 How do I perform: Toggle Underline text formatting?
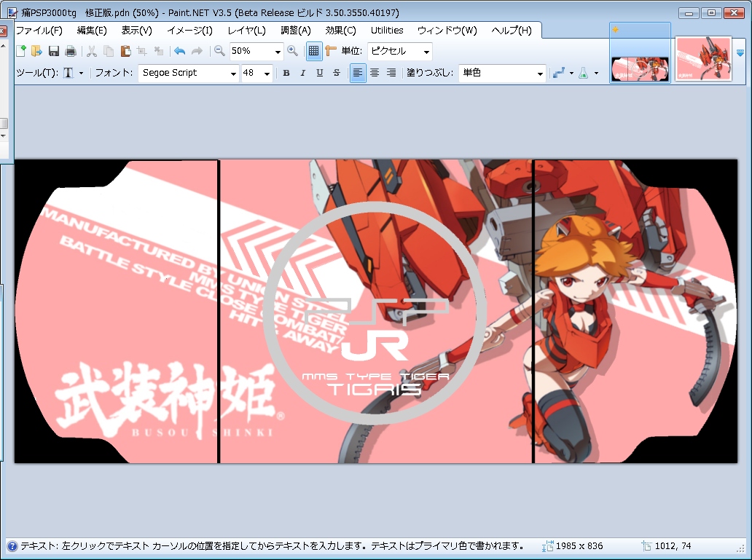319,73
